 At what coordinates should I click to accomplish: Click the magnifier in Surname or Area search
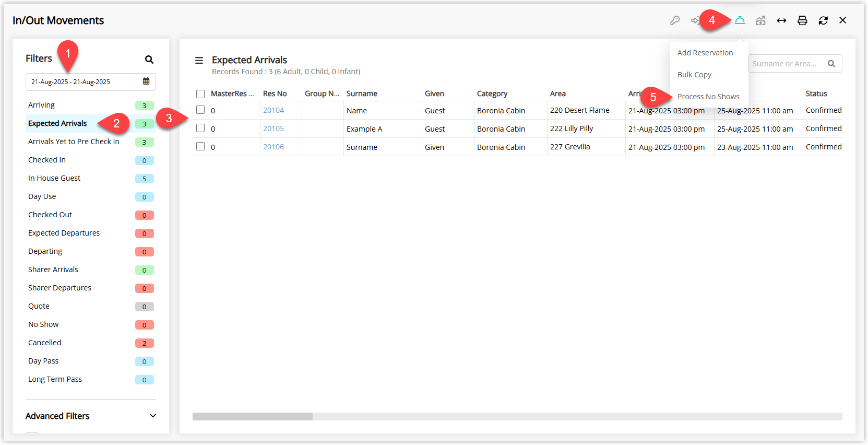click(831, 64)
